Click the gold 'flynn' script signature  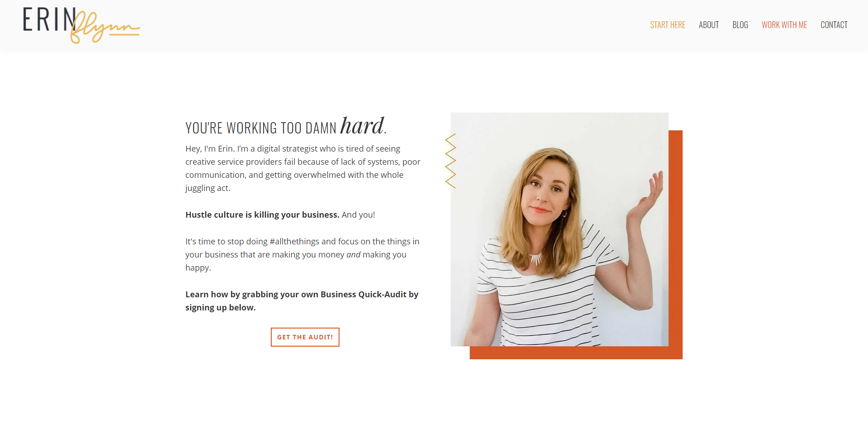(105, 28)
